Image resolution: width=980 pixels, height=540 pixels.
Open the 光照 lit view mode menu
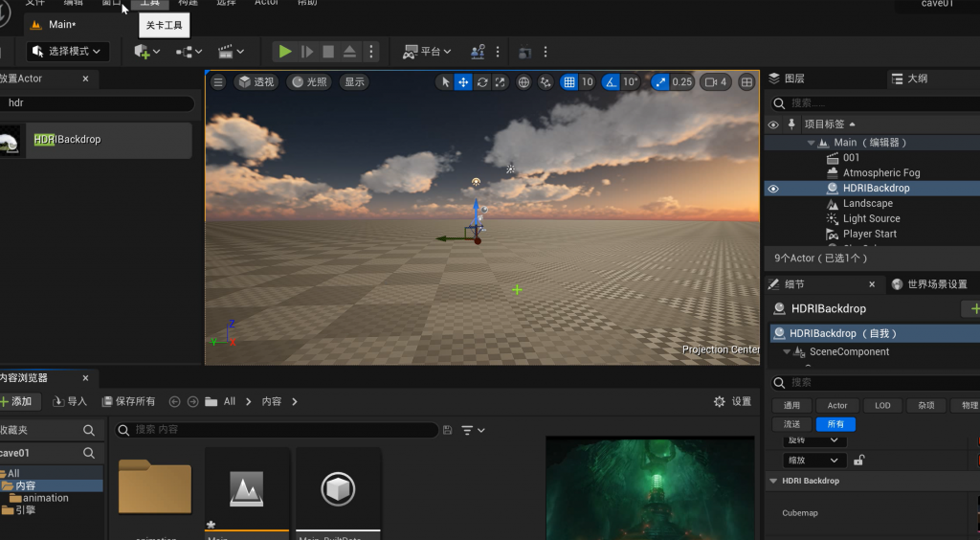click(x=309, y=82)
